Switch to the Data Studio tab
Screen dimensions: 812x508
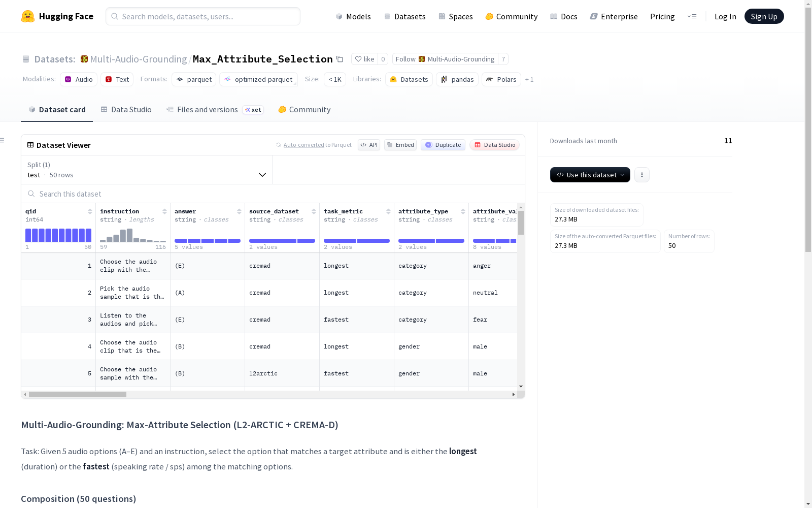pos(126,110)
